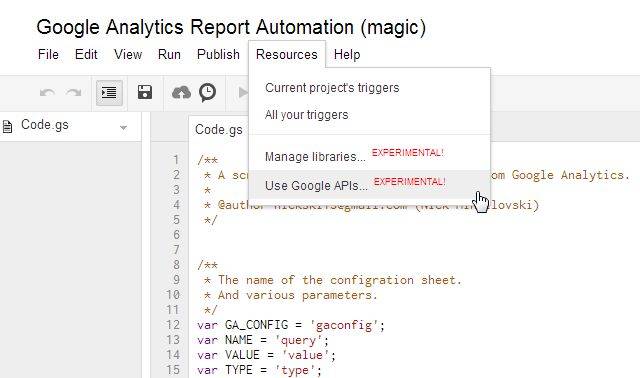Screen dimensions: 640x378
Task: Click code line 12 containing GA_CONFIG
Action: pos(291,325)
